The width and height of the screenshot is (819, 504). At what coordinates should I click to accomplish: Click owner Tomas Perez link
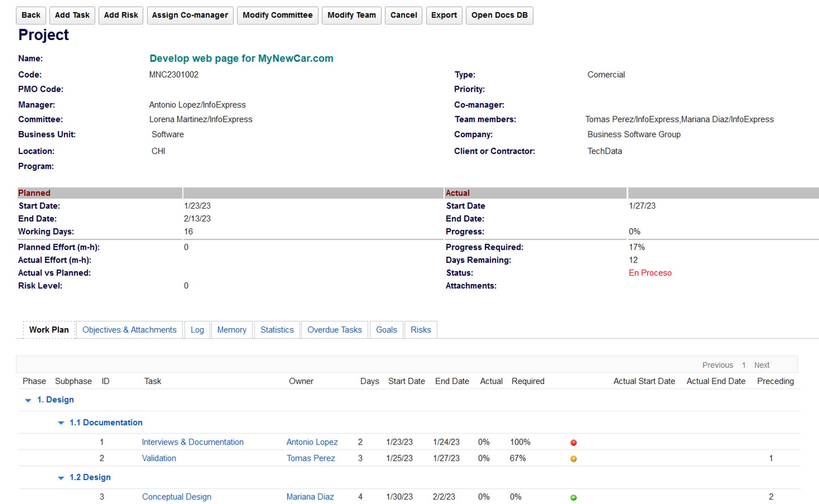311,458
